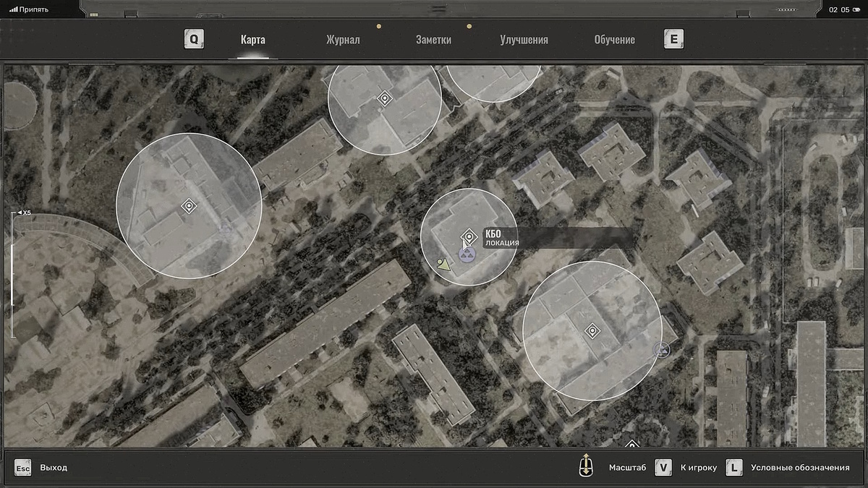Click the 02 05 clock display

pyautogui.click(x=839, y=9)
